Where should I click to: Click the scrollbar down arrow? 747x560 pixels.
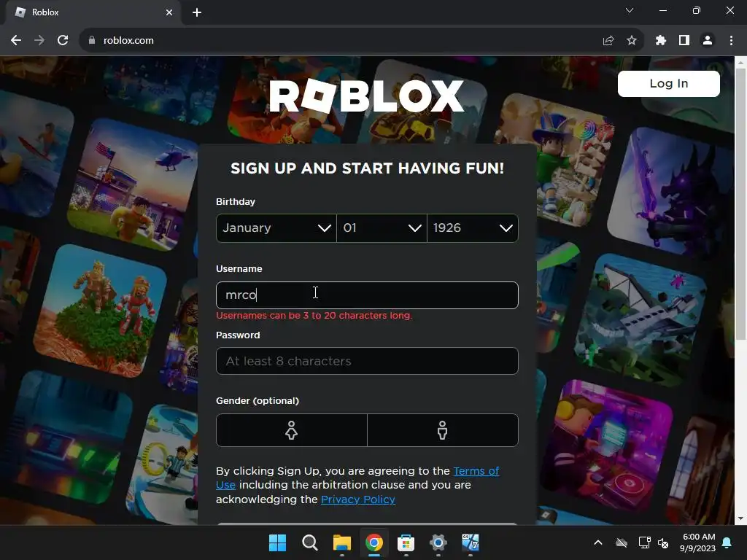point(740,518)
